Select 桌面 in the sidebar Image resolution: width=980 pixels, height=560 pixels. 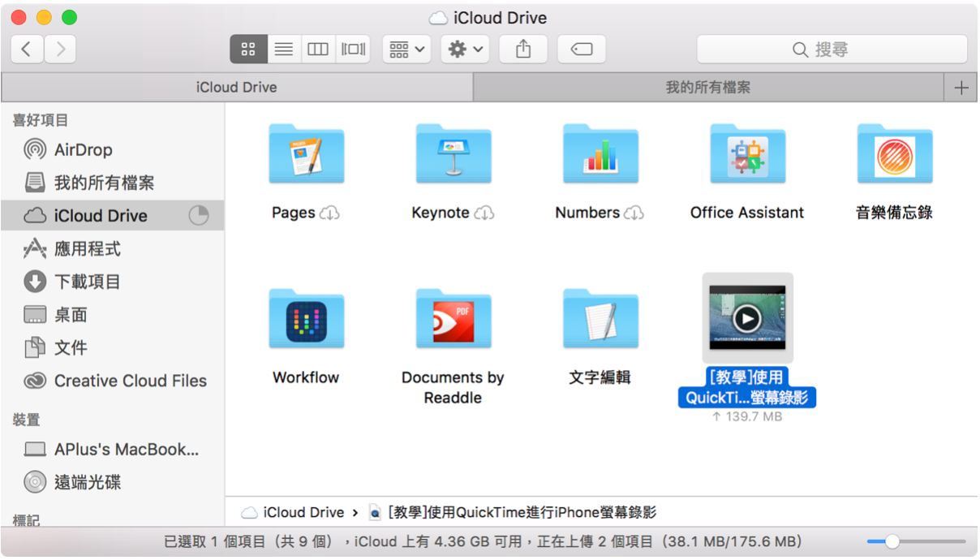click(112, 315)
